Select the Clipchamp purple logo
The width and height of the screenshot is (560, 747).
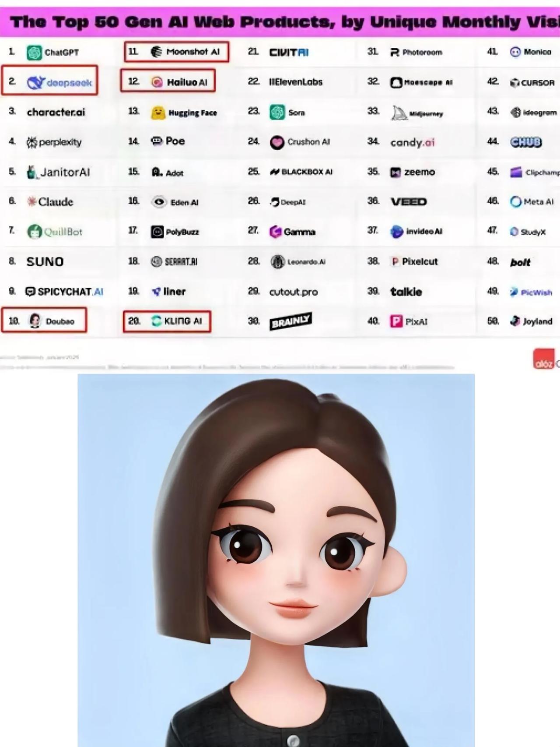click(516, 172)
